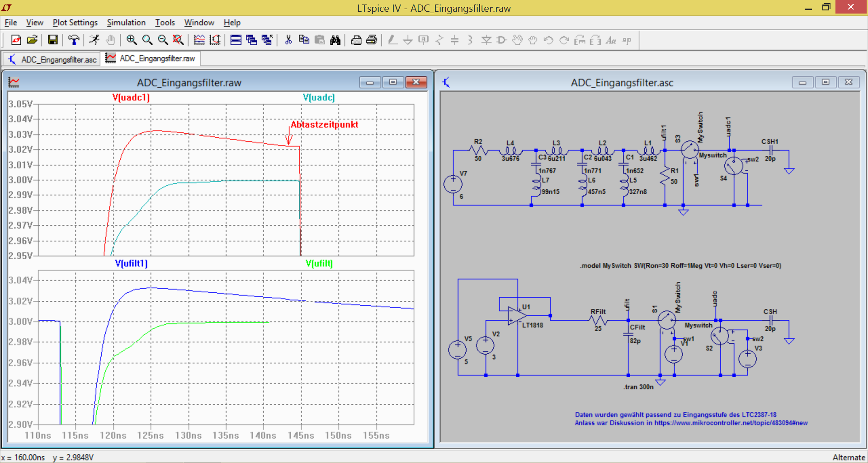Open the Help menu
The image size is (868, 463).
click(x=232, y=23)
